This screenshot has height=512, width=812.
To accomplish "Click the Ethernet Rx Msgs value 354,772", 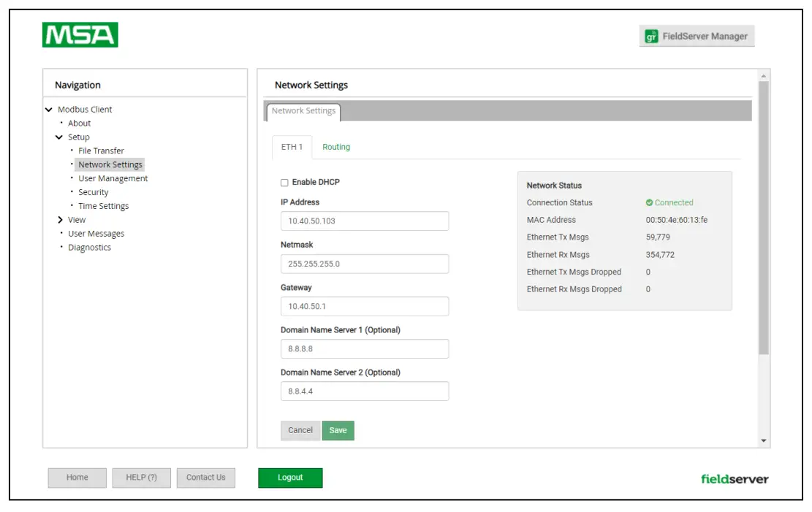I will 660,255.
